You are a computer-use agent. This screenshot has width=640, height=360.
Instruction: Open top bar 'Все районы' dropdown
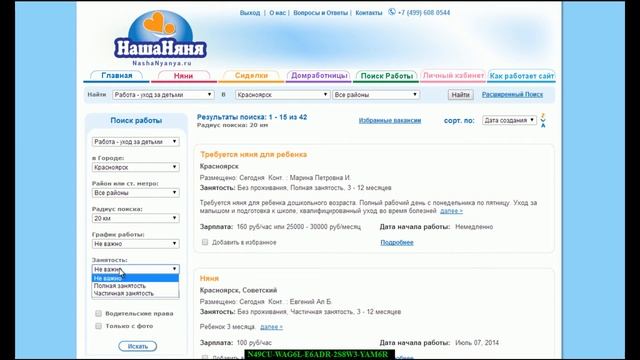(376, 95)
